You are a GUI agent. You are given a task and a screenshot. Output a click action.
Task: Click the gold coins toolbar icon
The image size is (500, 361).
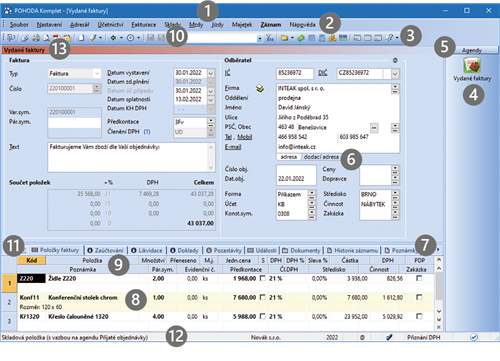coord(332,38)
